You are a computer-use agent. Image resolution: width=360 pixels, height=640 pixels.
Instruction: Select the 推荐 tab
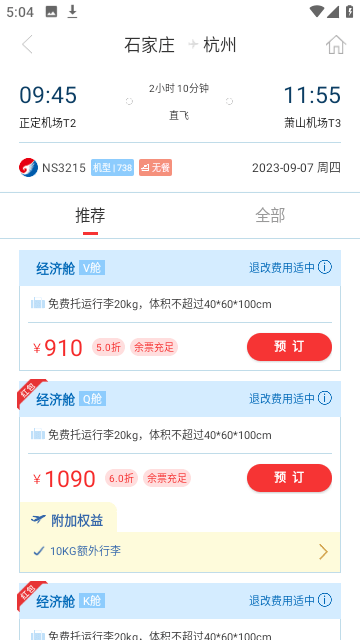[90, 215]
